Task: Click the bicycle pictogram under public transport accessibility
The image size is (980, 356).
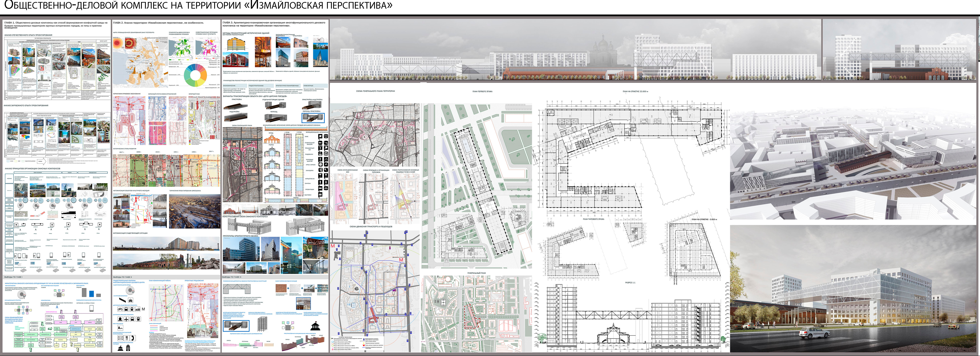Action: (x=120, y=309)
